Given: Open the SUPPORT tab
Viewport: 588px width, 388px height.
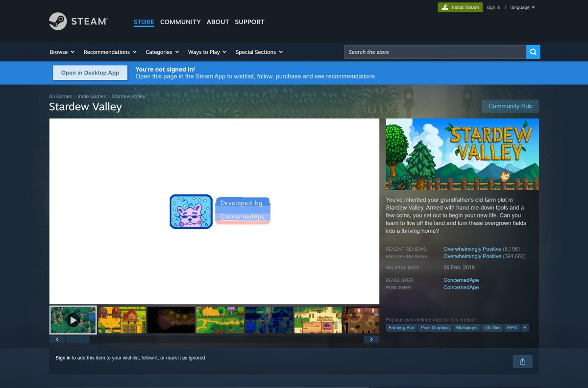Looking at the screenshot, I should [x=249, y=22].
